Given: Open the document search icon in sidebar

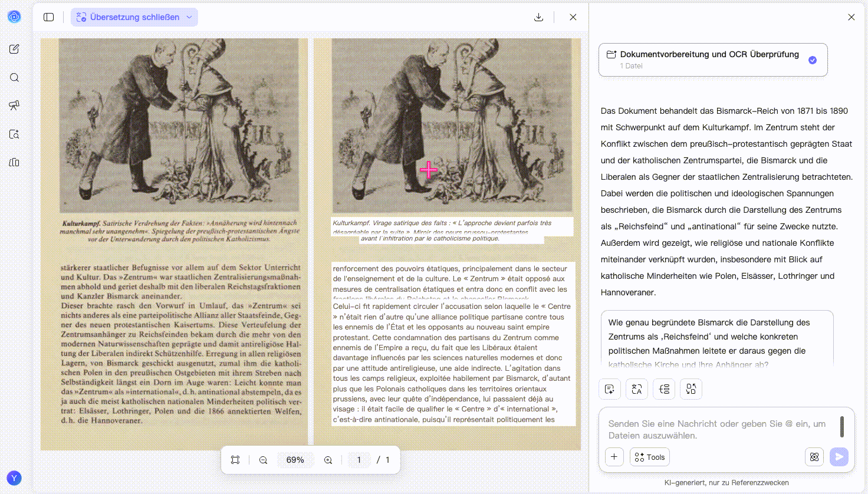Looking at the screenshot, I should click(14, 134).
